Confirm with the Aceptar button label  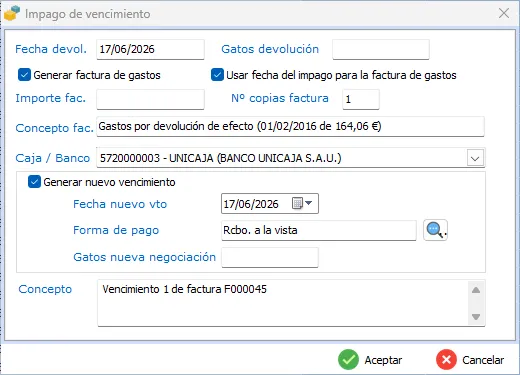pyautogui.click(x=383, y=360)
